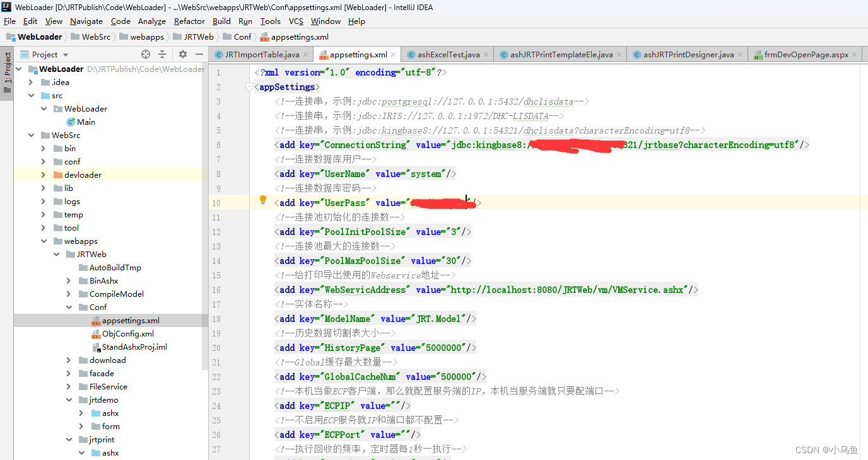This screenshot has width=868, height=460.
Task: Collapse the jrtprint folder
Action: tap(69, 439)
